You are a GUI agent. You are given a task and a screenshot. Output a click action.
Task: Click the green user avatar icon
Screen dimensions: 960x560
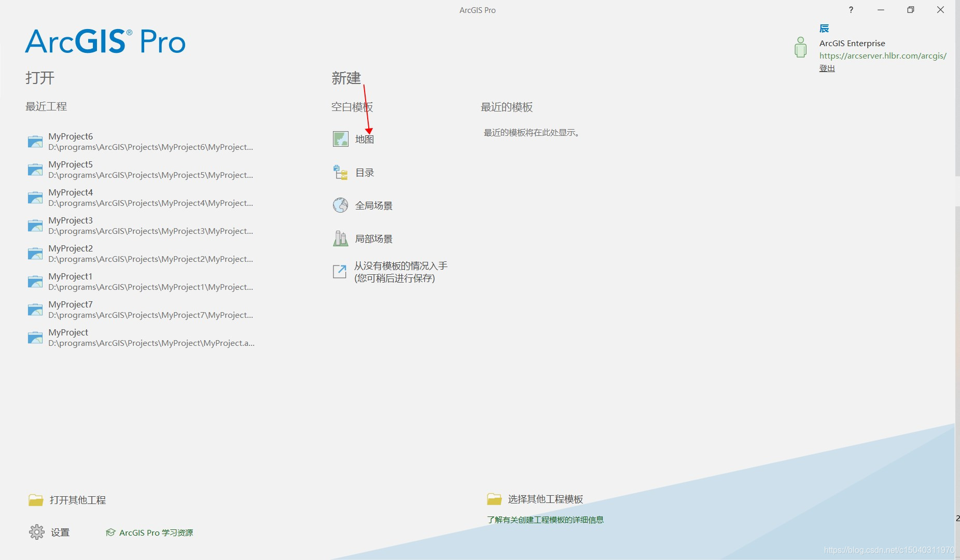[801, 47]
